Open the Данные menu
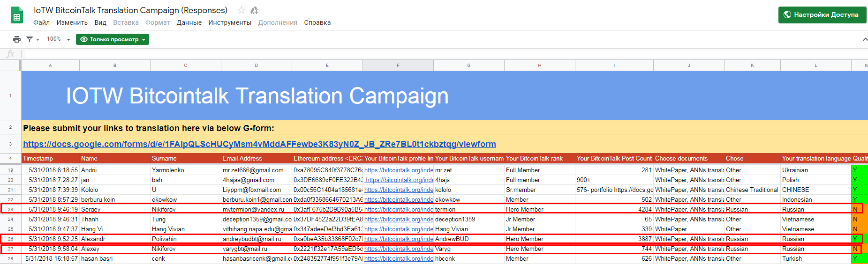The image size is (868, 264). pos(189,22)
